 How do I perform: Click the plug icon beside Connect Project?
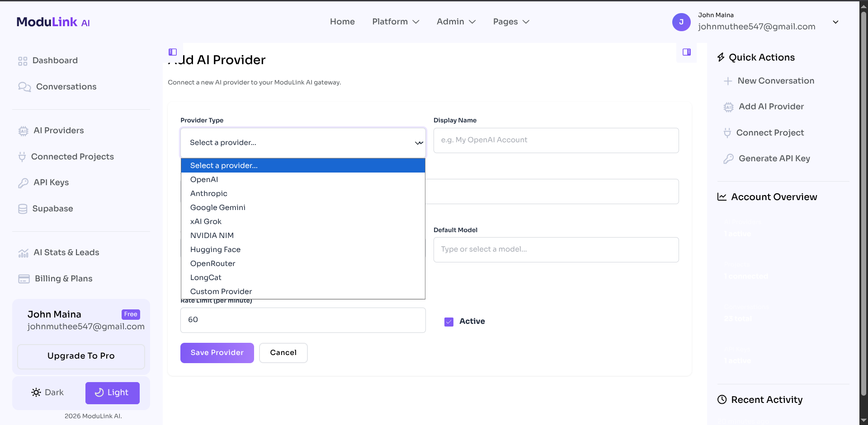(727, 133)
